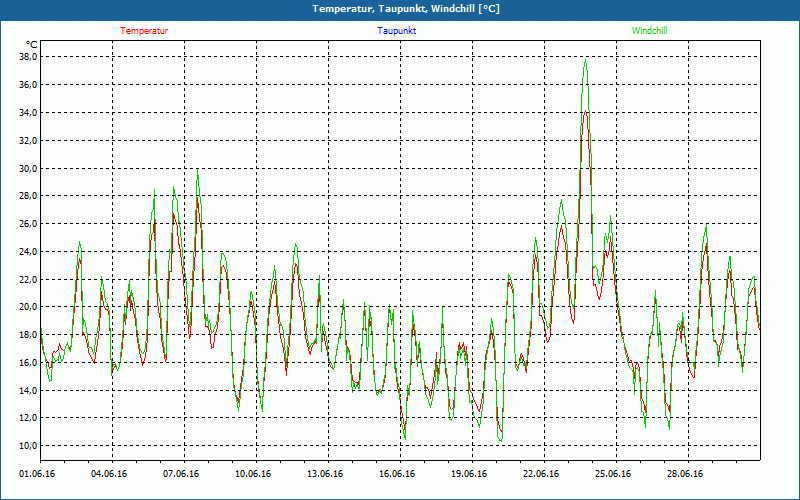This screenshot has width=800, height=500.
Task: Click the 01.06.16 date label
Action: pyautogui.click(x=37, y=474)
